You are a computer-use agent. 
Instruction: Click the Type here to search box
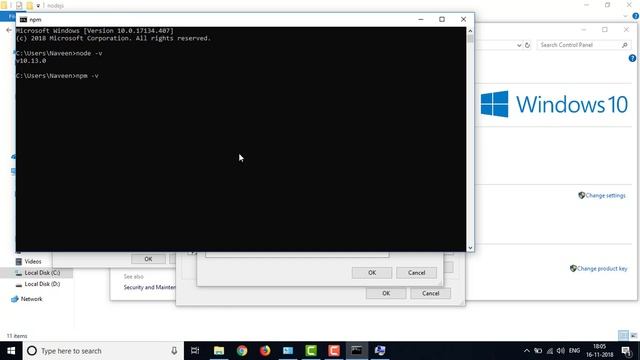click(x=103, y=351)
